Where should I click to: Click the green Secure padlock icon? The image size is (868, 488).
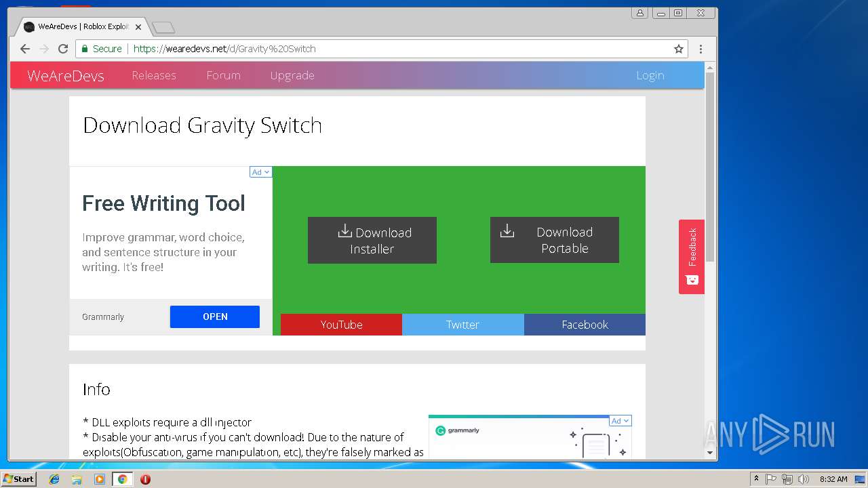click(85, 49)
